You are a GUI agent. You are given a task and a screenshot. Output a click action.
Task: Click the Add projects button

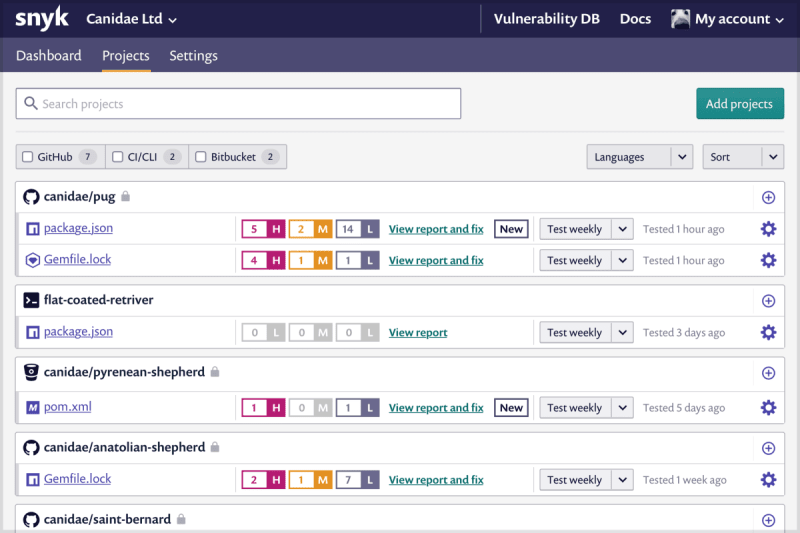click(740, 104)
